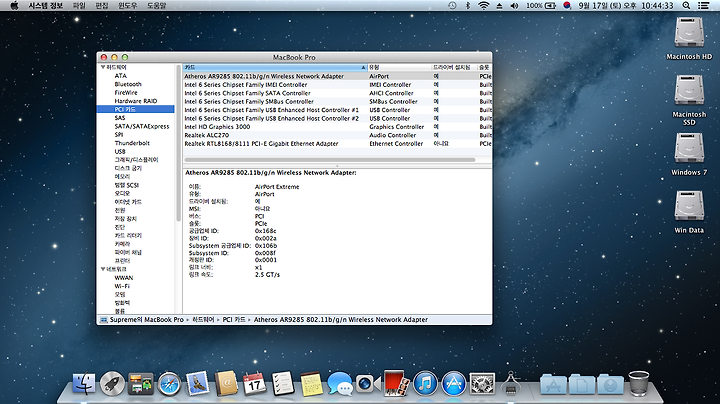Screen dimensions: 720x404
Task: Select Win Data desktop drive
Action: 689,206
